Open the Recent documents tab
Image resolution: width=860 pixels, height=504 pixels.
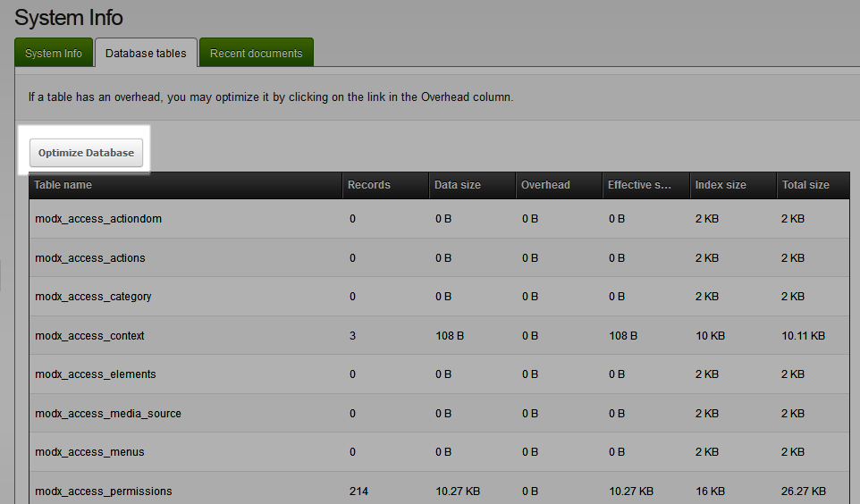tap(256, 54)
